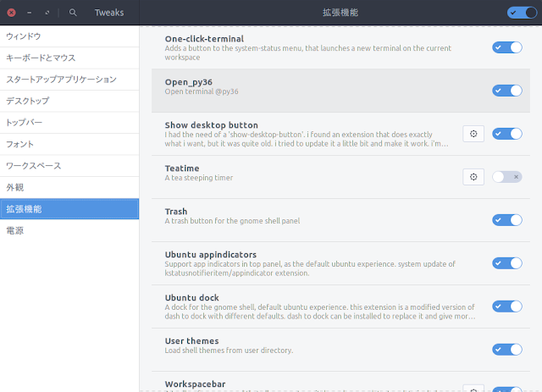
Task: Open the search icon in Tweaks header
Action: 73,13
